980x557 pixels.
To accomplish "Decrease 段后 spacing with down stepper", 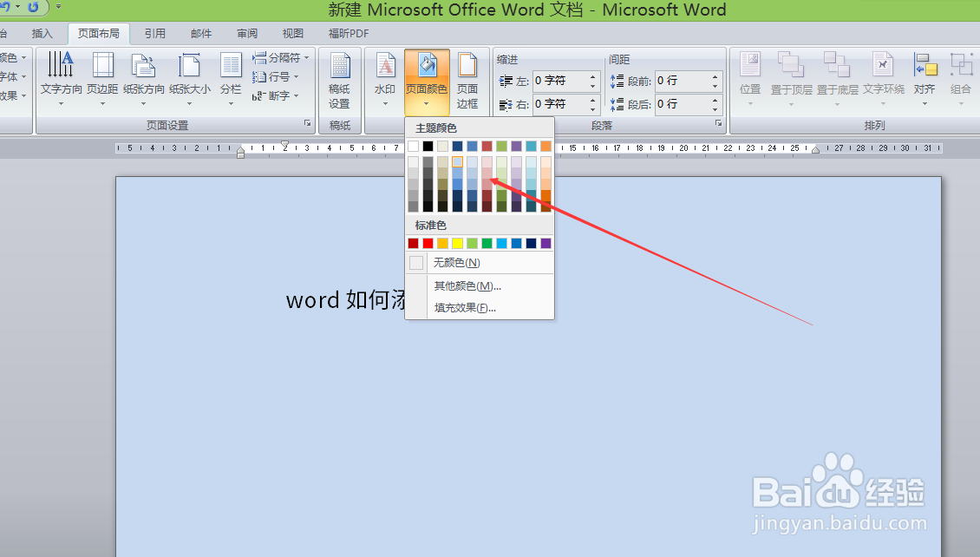I will tap(715, 109).
